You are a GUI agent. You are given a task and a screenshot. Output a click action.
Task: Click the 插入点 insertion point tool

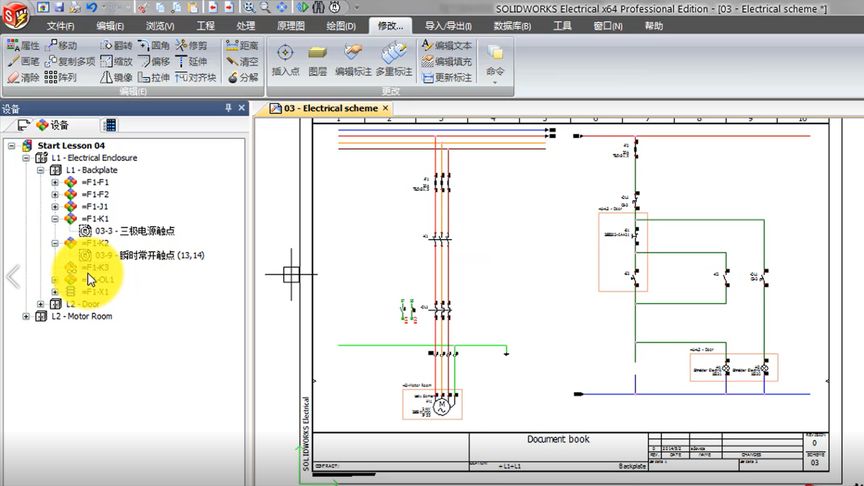click(285, 60)
